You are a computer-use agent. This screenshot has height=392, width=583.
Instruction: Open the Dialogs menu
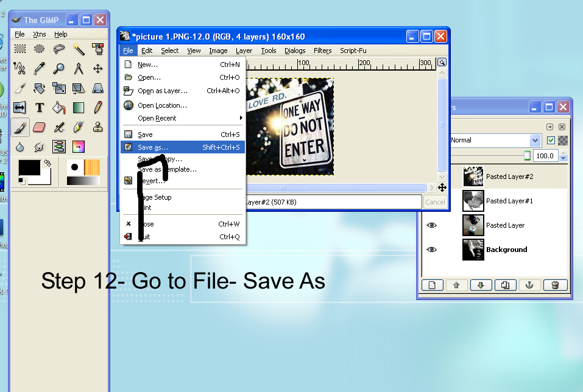pyautogui.click(x=295, y=51)
